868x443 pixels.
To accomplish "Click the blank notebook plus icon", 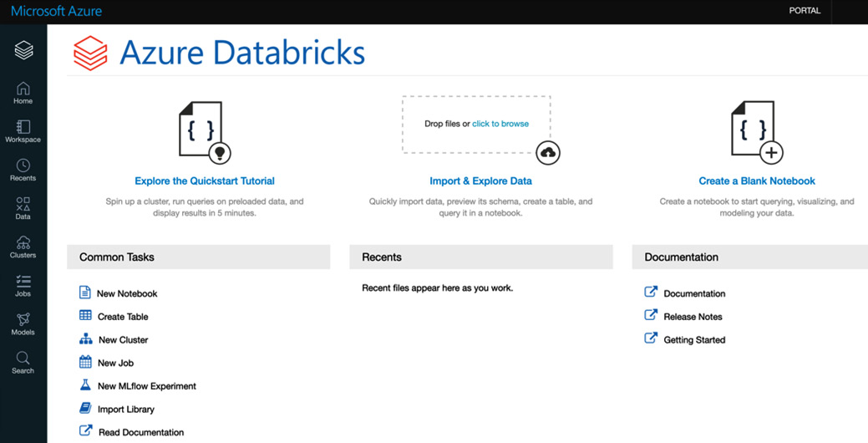I will pyautogui.click(x=757, y=132).
